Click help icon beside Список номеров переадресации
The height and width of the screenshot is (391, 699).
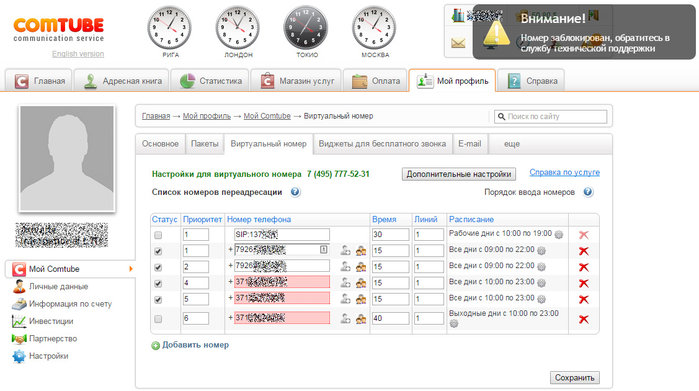(295, 192)
